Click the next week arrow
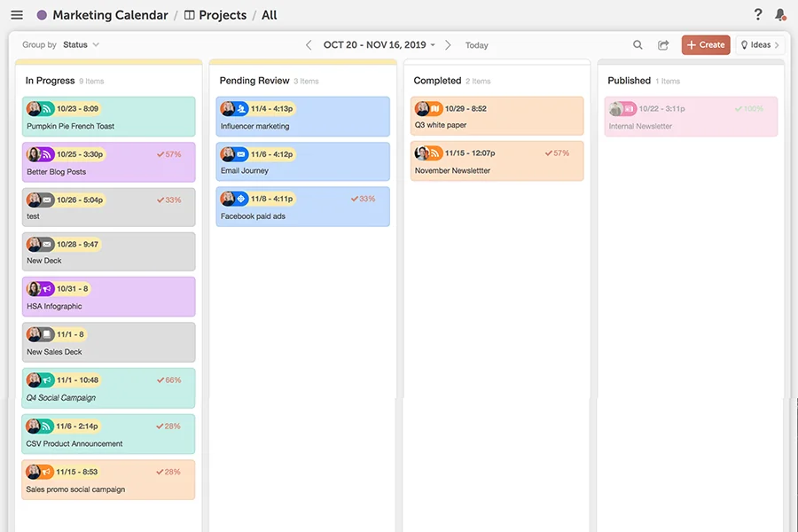The width and height of the screenshot is (798, 532). coord(448,44)
